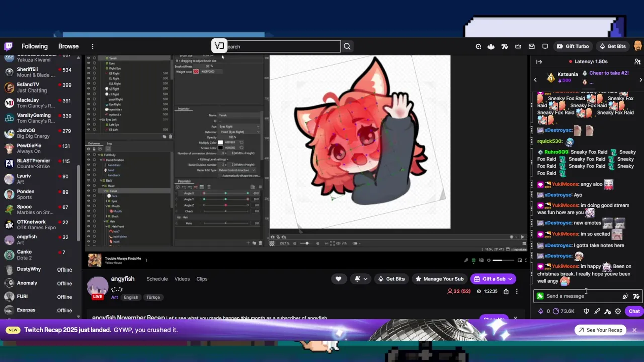Collapse the chat panel with arrow icon
Viewport: 644px width, 362px height.
click(x=539, y=62)
